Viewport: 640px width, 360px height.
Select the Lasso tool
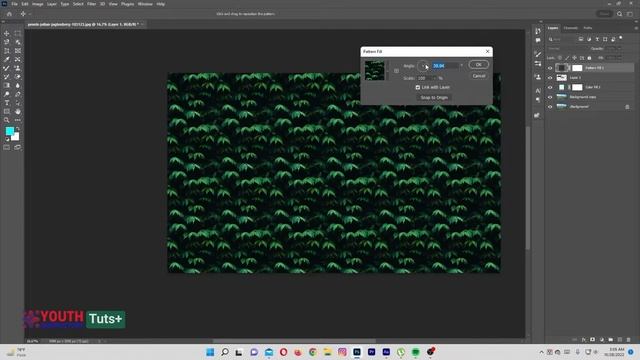coord(7,42)
